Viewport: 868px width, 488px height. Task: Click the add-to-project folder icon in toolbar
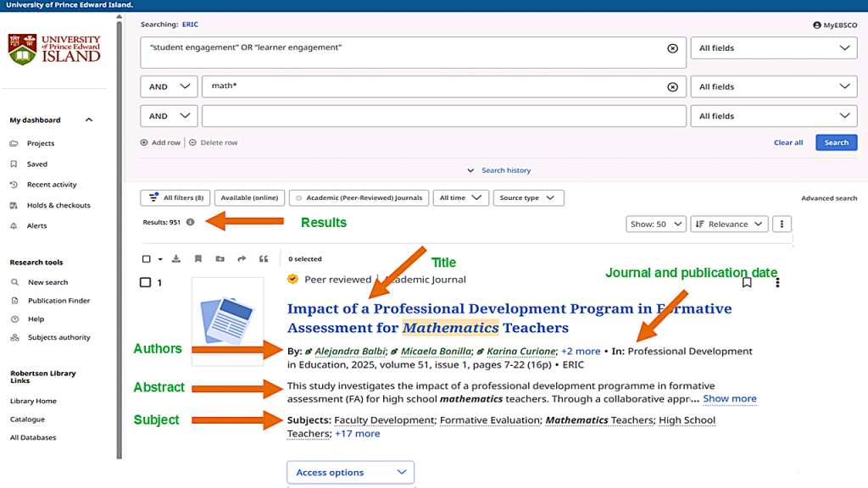pos(220,259)
